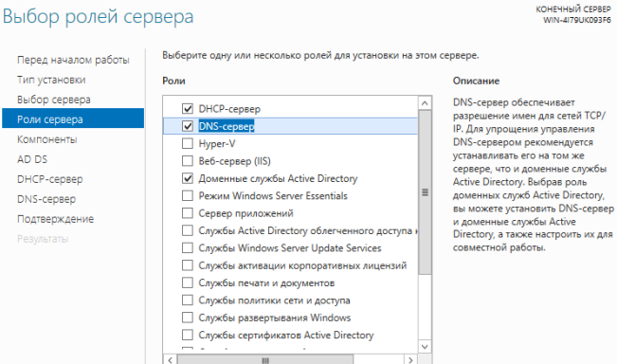Select the Веб-сервер (IIS) role label

pyautogui.click(x=234, y=161)
